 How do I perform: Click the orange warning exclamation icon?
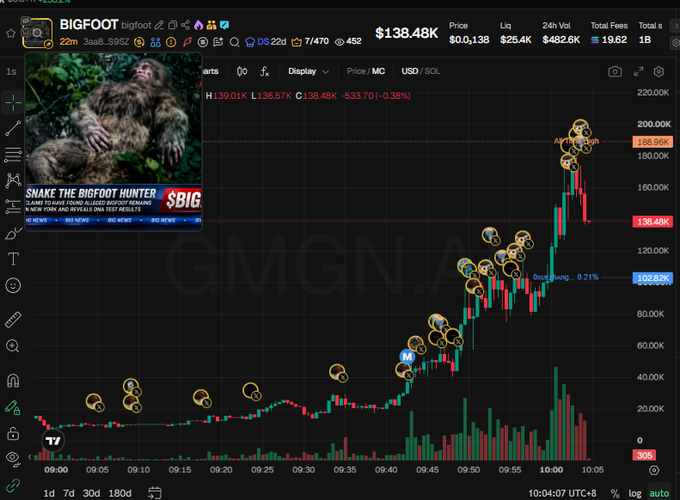[171, 42]
